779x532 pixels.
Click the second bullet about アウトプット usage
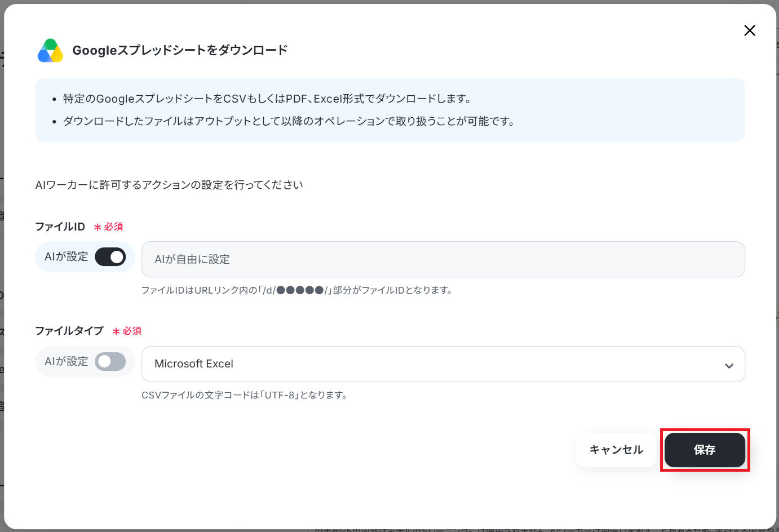[x=289, y=121]
